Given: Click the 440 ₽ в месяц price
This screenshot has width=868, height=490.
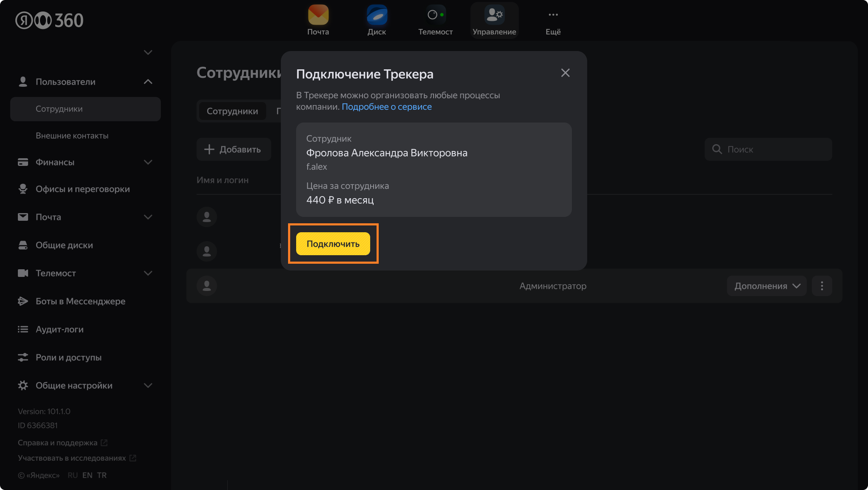Looking at the screenshot, I should (x=340, y=200).
